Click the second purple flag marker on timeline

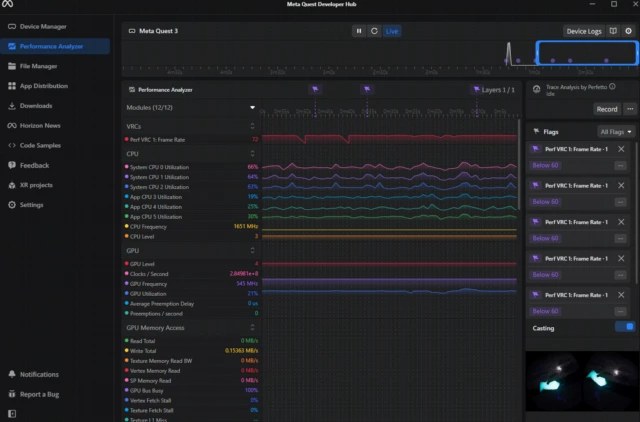click(x=367, y=89)
